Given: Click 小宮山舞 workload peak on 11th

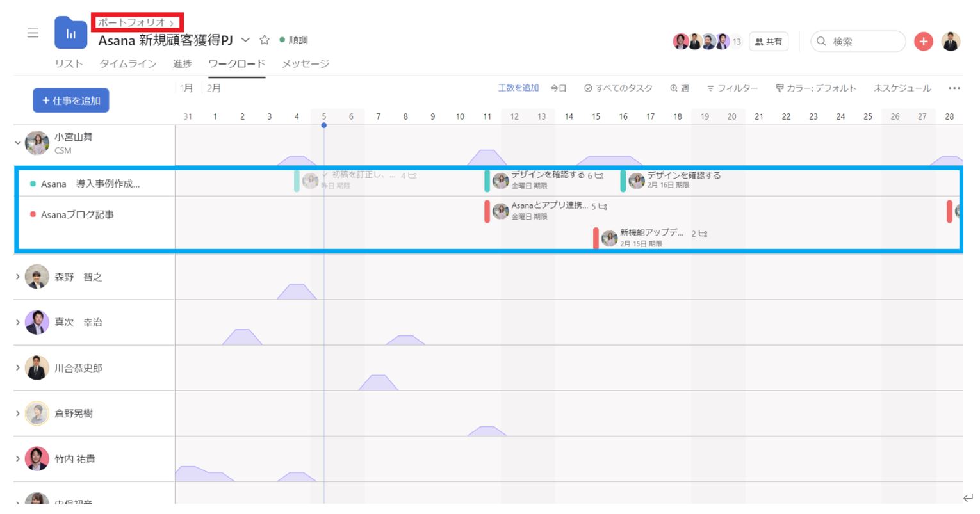Looking at the screenshot, I should pyautogui.click(x=487, y=157).
